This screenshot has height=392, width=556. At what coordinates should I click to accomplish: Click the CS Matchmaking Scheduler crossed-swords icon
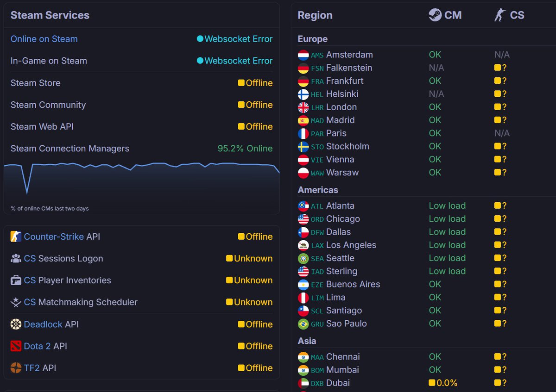(16, 302)
